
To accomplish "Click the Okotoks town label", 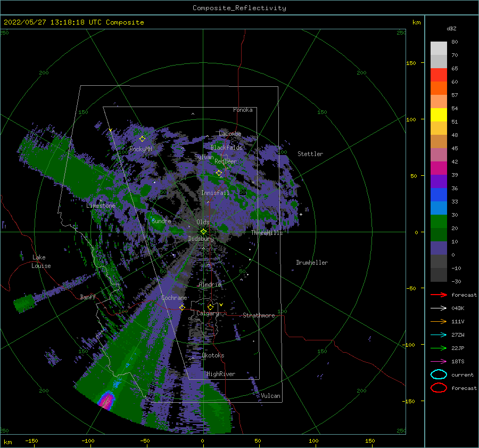I will tap(213, 355).
